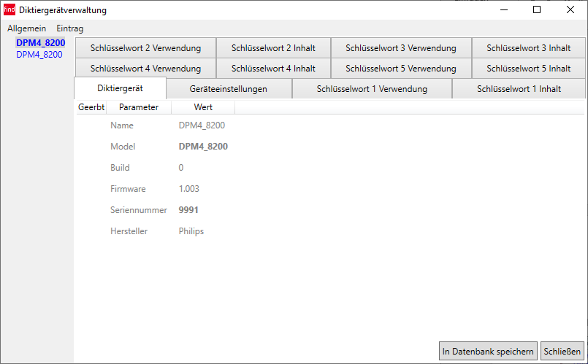This screenshot has height=364, width=588.
Task: Select the bold DPM4_8200 tree entry
Action: [x=40, y=43]
